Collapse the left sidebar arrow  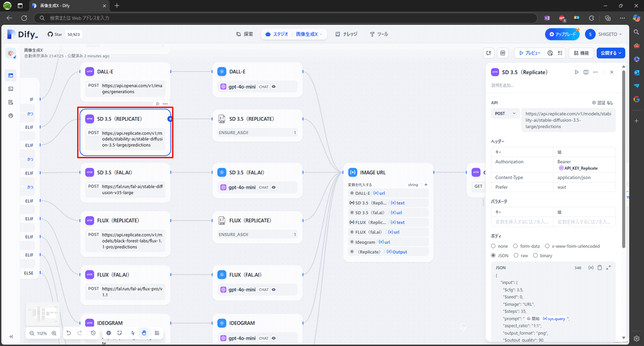coord(11,336)
